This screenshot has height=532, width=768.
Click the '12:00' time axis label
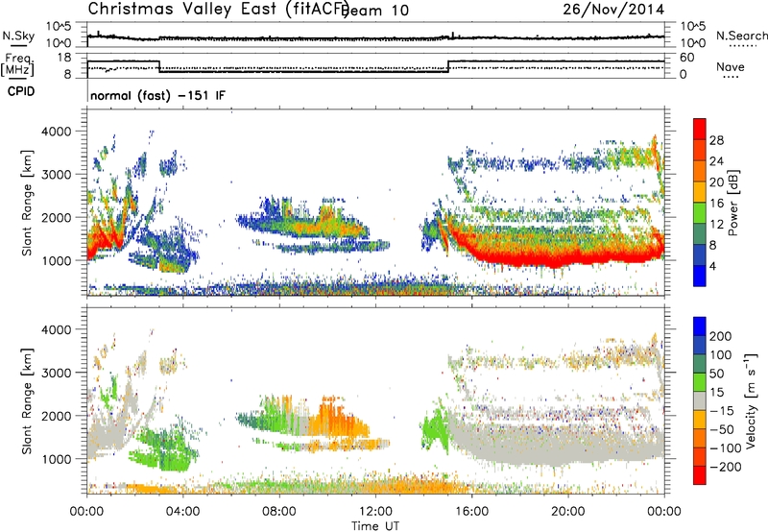[375, 512]
